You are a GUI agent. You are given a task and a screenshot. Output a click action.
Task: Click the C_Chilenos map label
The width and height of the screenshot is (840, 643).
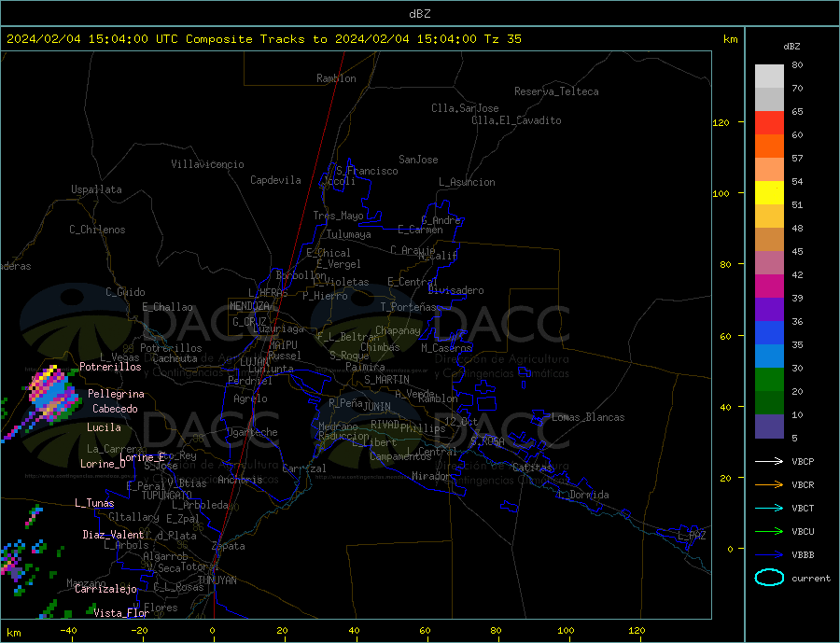click(97, 230)
